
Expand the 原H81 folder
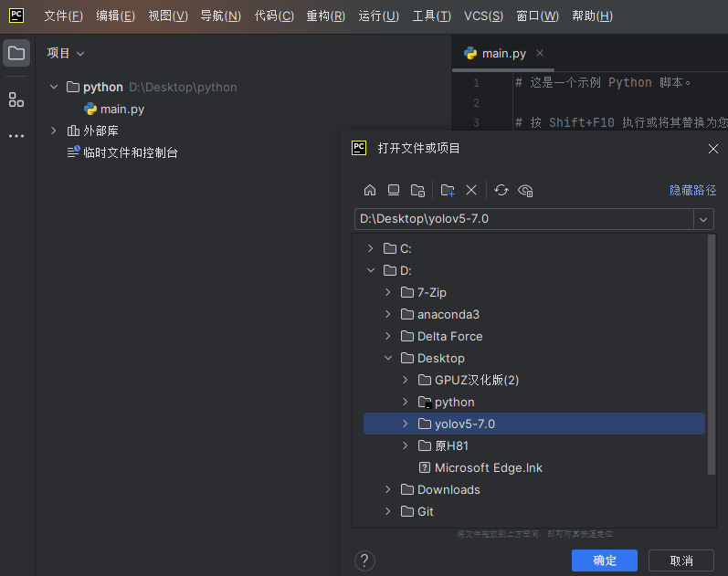[405, 445]
